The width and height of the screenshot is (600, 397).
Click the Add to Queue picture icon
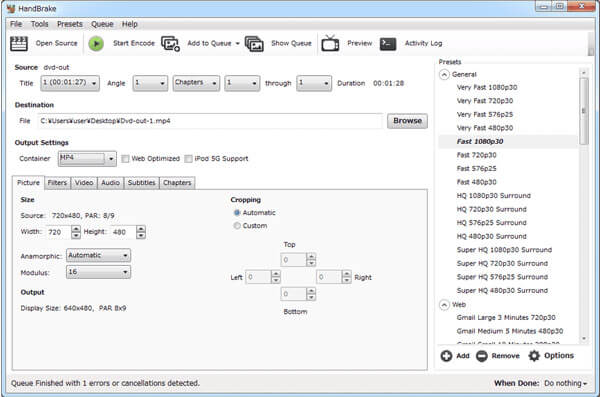pyautogui.click(x=170, y=44)
